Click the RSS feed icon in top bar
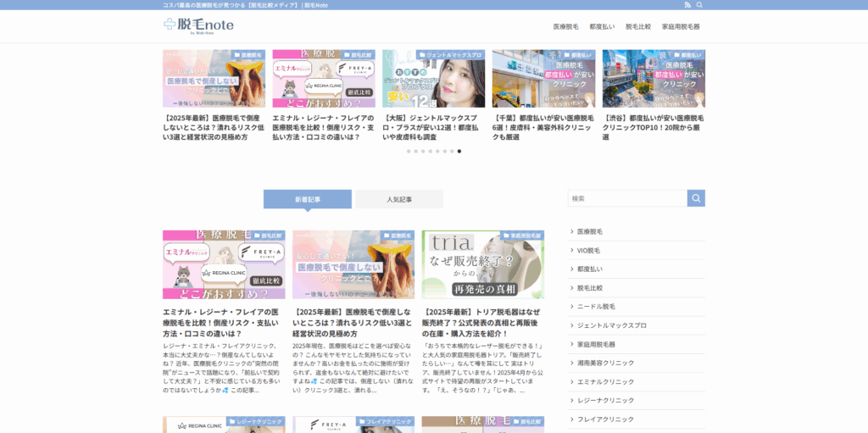 (687, 5)
